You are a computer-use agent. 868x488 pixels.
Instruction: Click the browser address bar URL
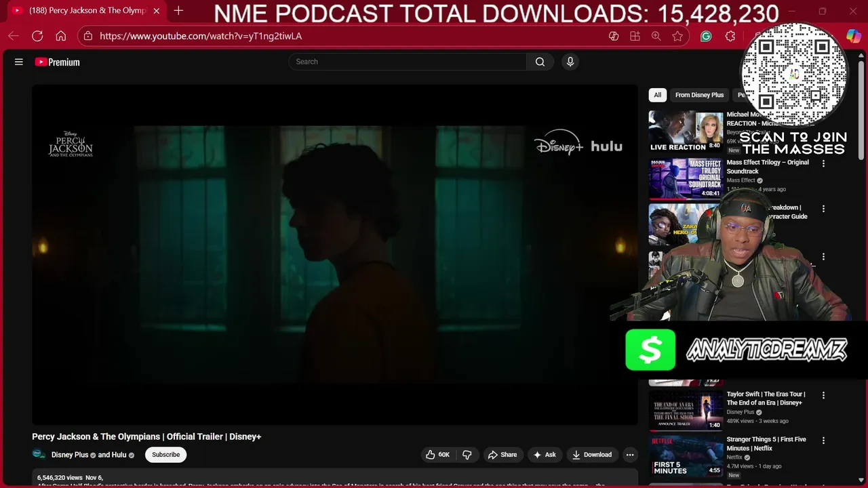(201, 36)
